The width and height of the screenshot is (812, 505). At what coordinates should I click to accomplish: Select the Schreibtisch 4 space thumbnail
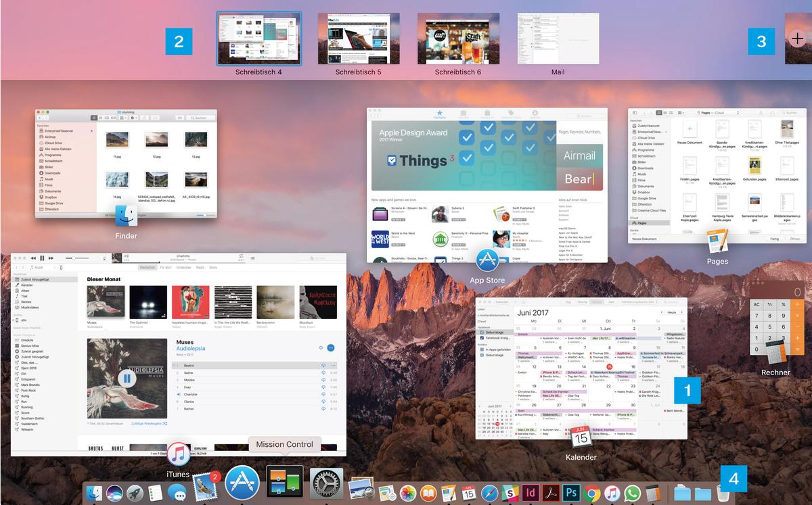coord(259,39)
